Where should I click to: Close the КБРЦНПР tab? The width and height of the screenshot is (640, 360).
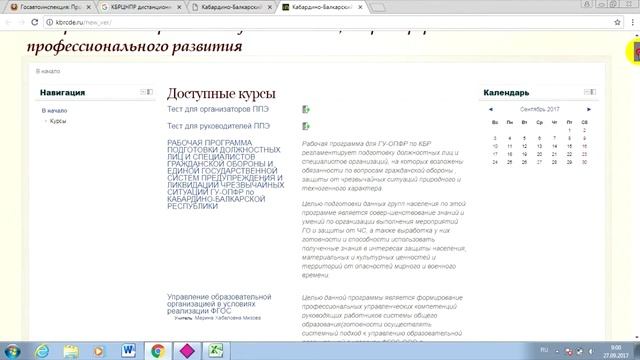pos(179,7)
